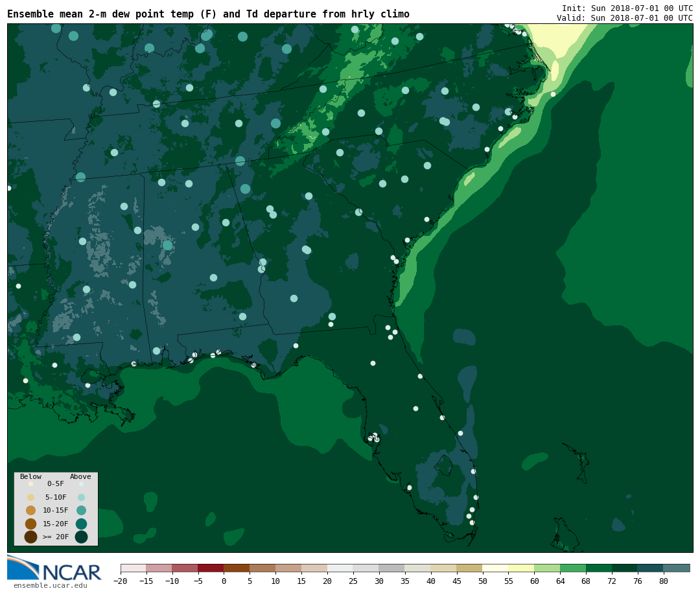Screen dimensions: 700x593
Task: Click the '-10' colorbar tick label
Action: pos(172,581)
